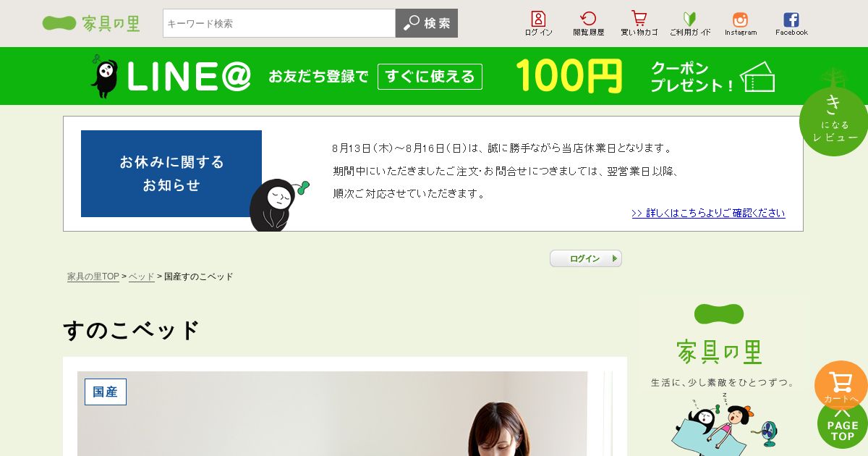
Task: Click the gray ログイン button with arrow
Action: [586, 258]
